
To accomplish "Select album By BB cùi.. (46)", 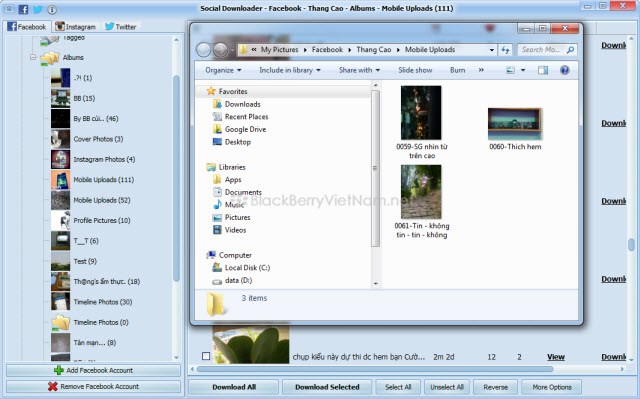I will (96, 119).
